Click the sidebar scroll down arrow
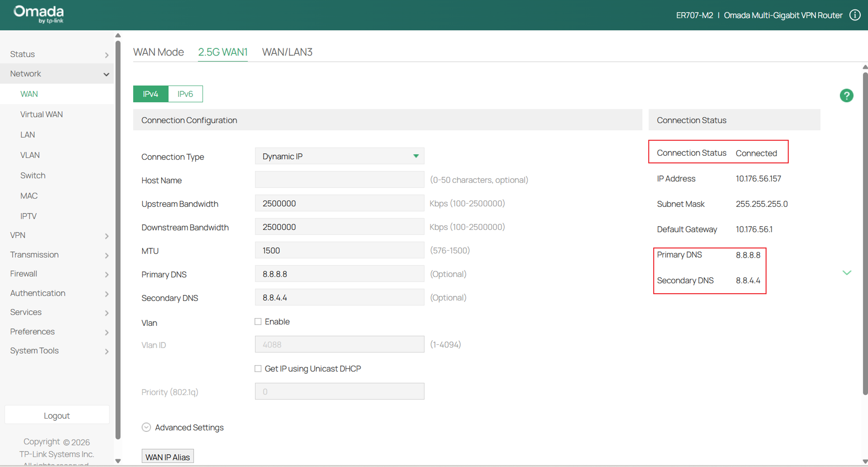This screenshot has width=868, height=467. 118,461
